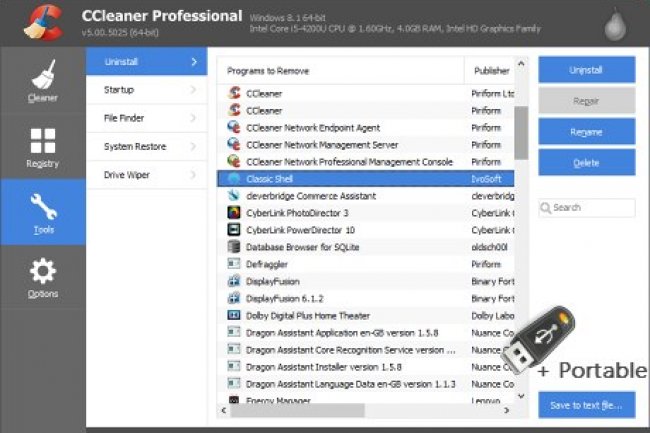Click the CCleaner logo in title bar
The height and width of the screenshot is (433, 650).
tap(34, 22)
